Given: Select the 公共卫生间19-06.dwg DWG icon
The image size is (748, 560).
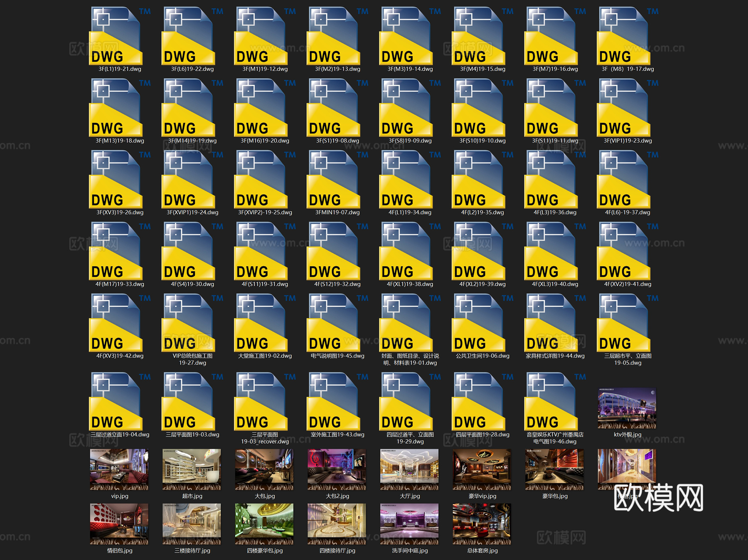Looking at the screenshot, I should coord(478,323).
